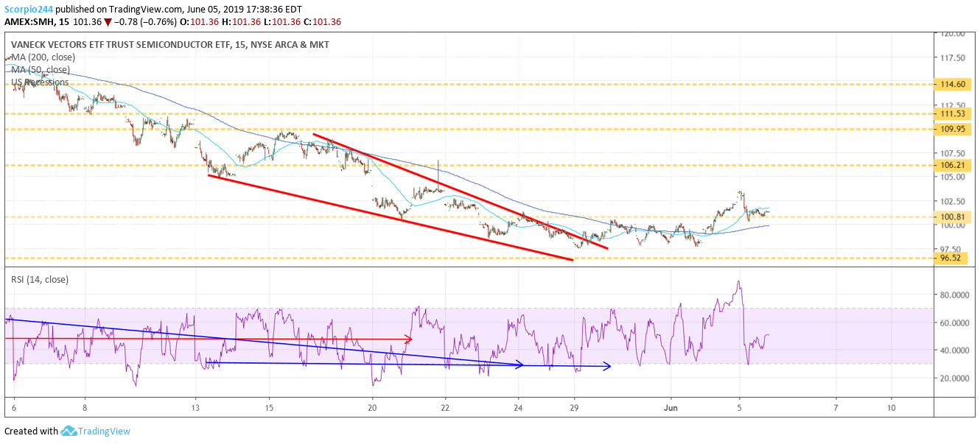Click the 106.21 price level label

[954, 165]
